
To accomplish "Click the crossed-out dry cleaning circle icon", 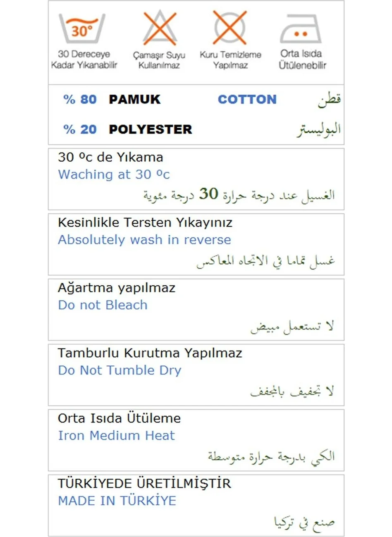I will click(x=229, y=27).
